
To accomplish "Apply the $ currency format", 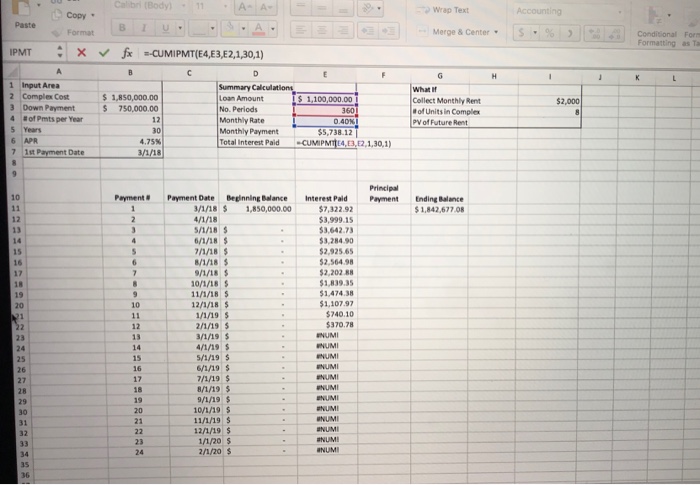I will point(521,33).
